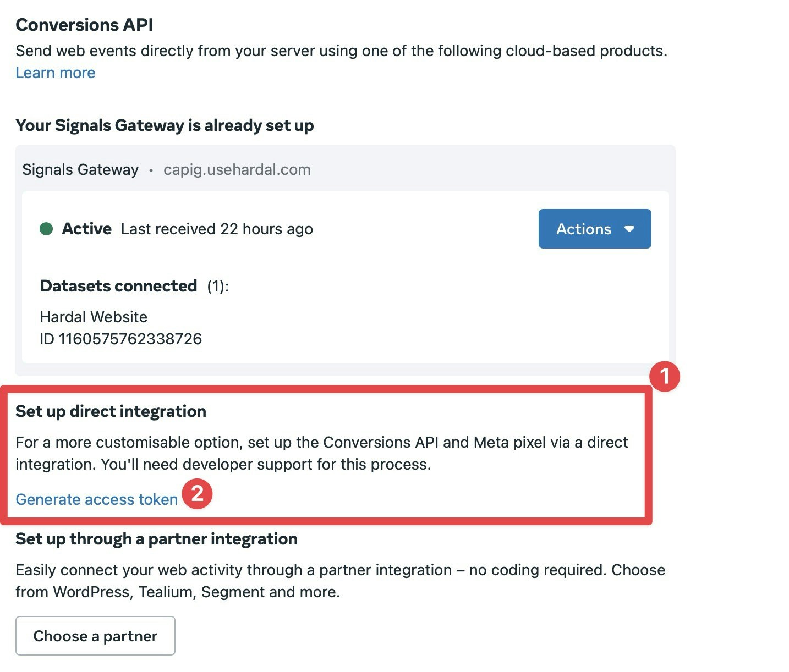Click the red numbered badge 1
Image resolution: width=789 pixels, height=672 pixels.
[665, 376]
